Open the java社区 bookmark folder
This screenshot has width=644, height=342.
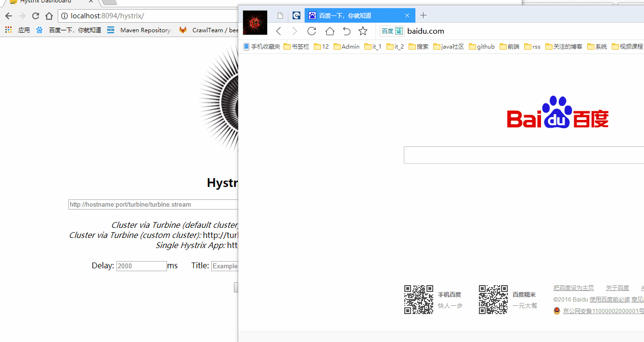(x=449, y=47)
